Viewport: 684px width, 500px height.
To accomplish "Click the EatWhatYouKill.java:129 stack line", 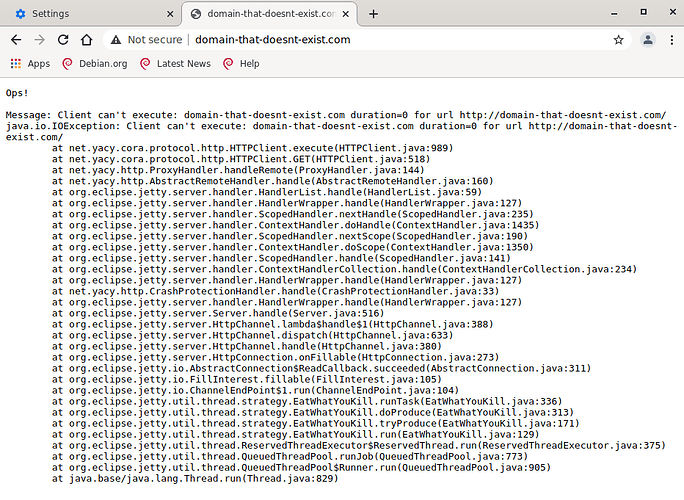I will click(x=296, y=435).
